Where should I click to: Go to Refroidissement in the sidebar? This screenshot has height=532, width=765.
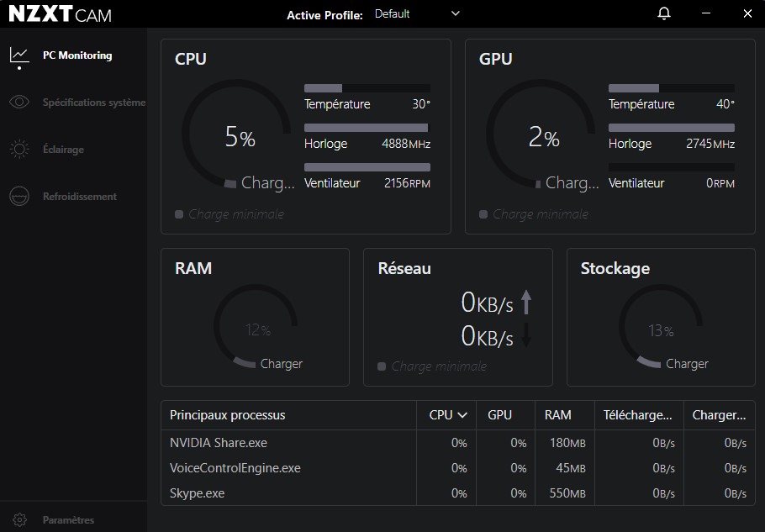[x=80, y=197]
